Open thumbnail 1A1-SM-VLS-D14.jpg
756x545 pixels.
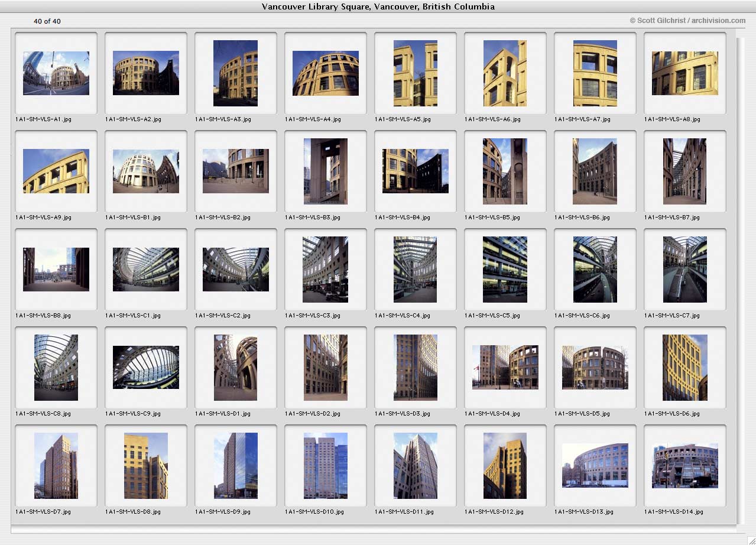point(685,466)
